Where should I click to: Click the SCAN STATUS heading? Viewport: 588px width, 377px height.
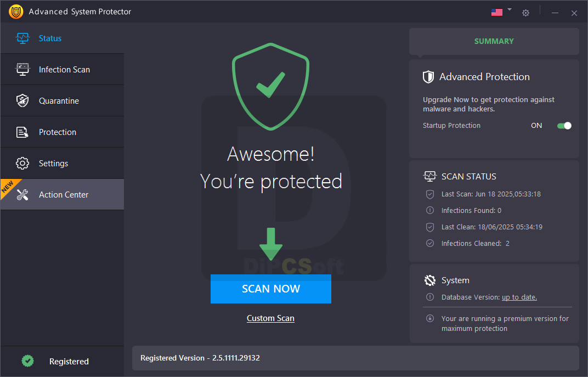tap(469, 177)
